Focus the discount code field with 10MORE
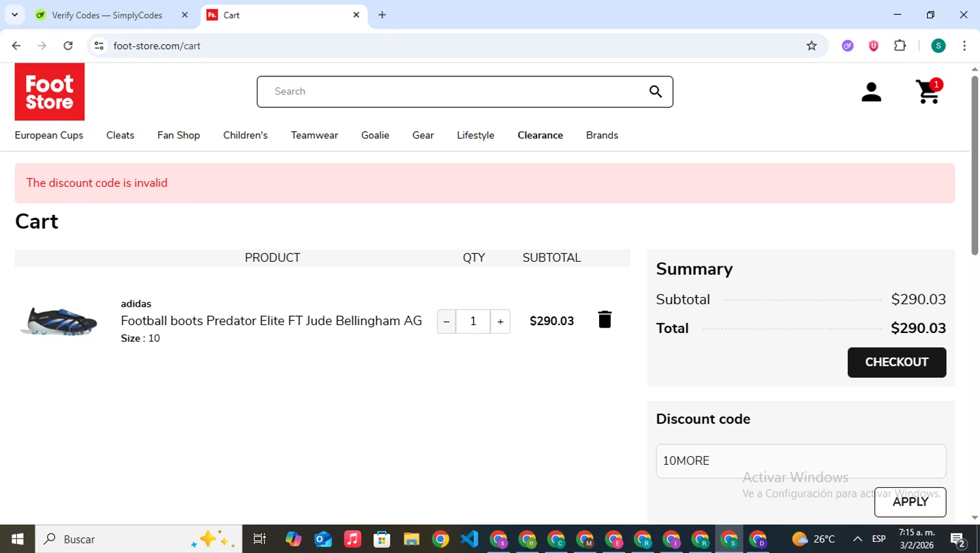This screenshot has width=980, height=553. (x=801, y=461)
